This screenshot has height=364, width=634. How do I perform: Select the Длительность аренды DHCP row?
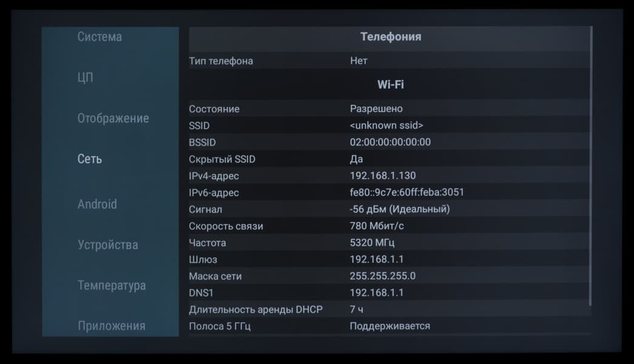pyautogui.click(x=388, y=309)
